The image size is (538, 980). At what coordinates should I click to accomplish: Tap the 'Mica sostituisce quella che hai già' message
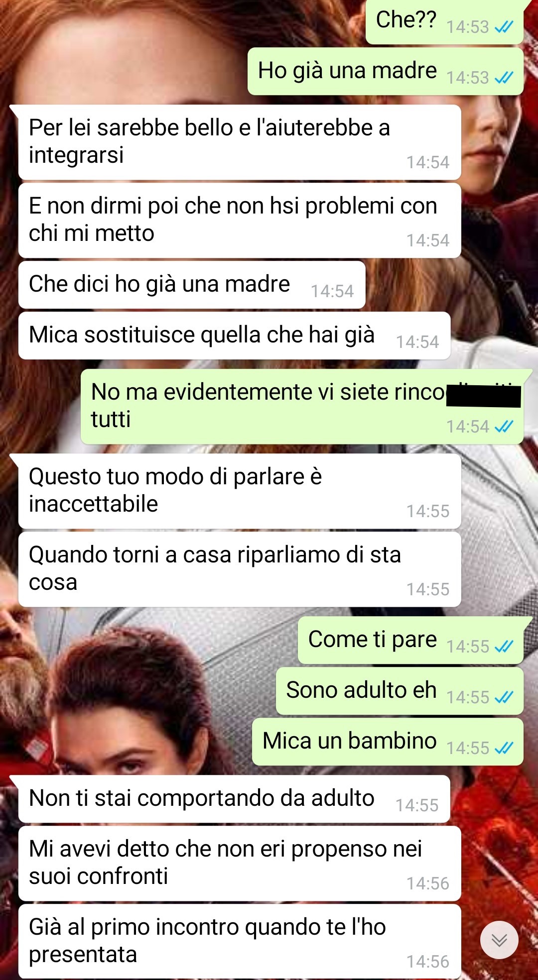pos(235,335)
